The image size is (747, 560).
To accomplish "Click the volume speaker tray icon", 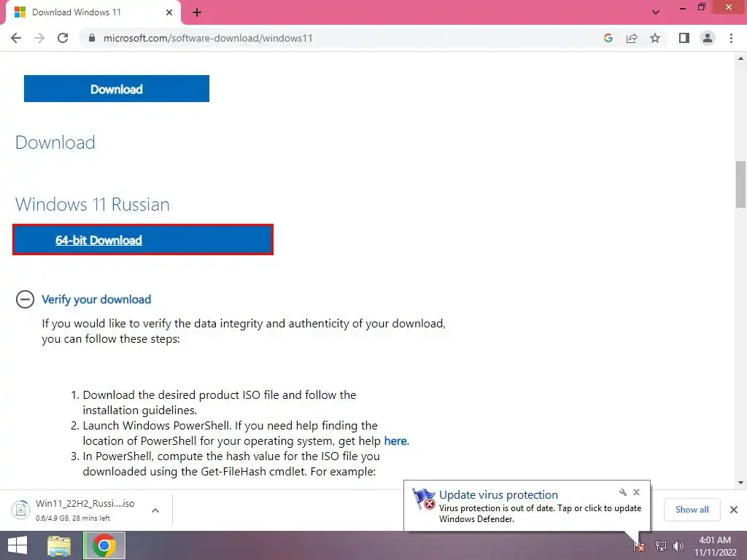I will pyautogui.click(x=678, y=546).
